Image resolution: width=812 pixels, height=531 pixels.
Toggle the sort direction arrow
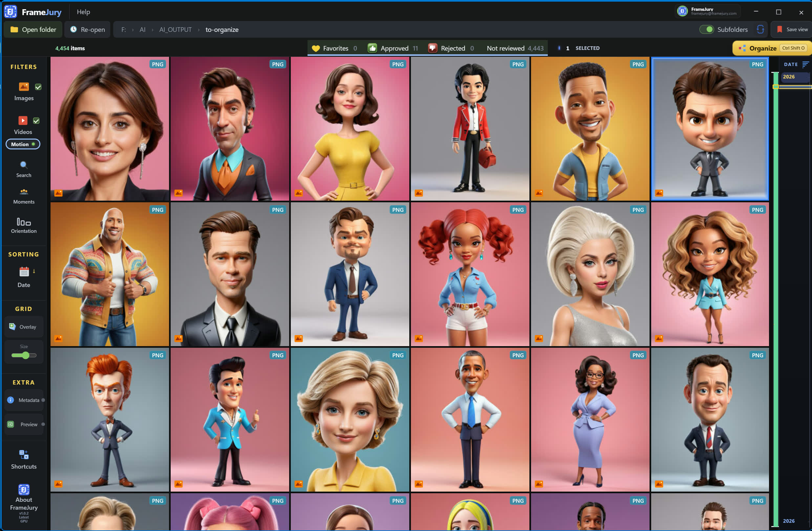pos(34,271)
